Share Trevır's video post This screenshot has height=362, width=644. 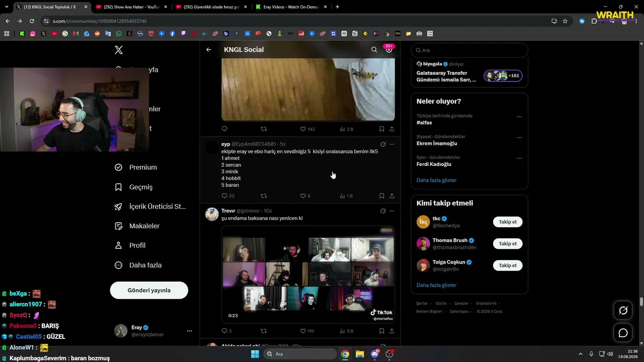coord(392,331)
